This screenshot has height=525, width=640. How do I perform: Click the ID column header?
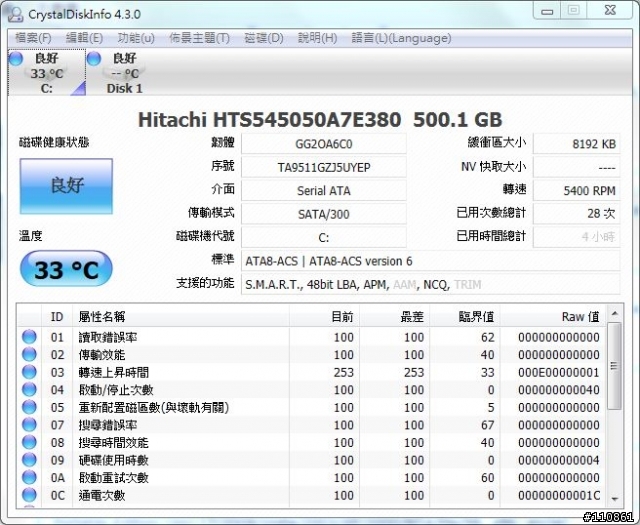point(57,316)
